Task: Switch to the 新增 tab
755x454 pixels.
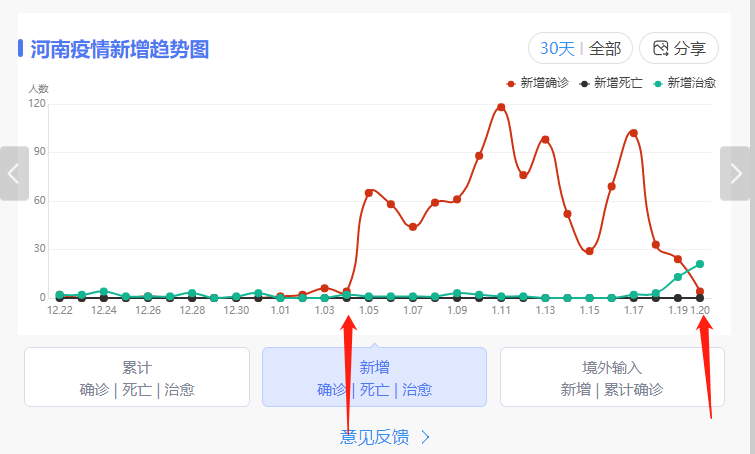Action: (x=374, y=377)
